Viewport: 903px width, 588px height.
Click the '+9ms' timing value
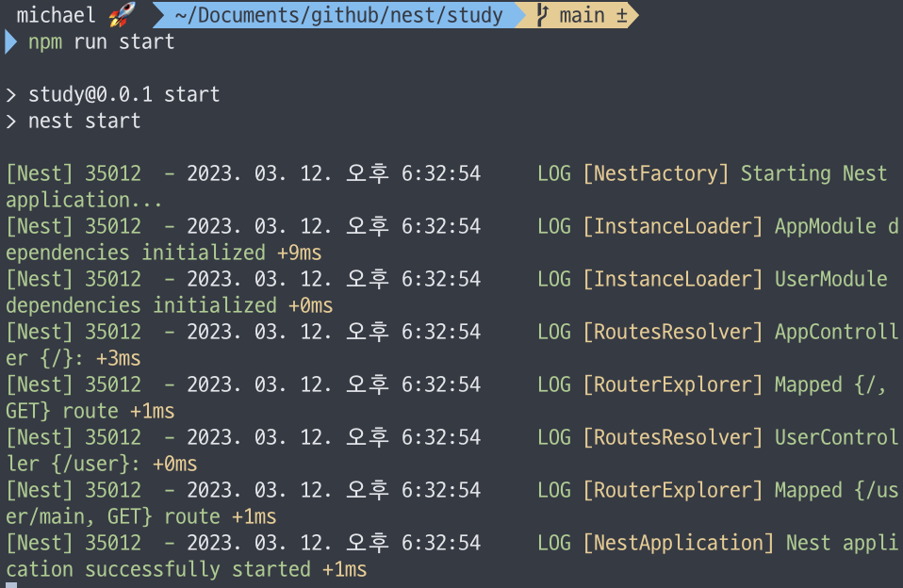[x=300, y=253]
